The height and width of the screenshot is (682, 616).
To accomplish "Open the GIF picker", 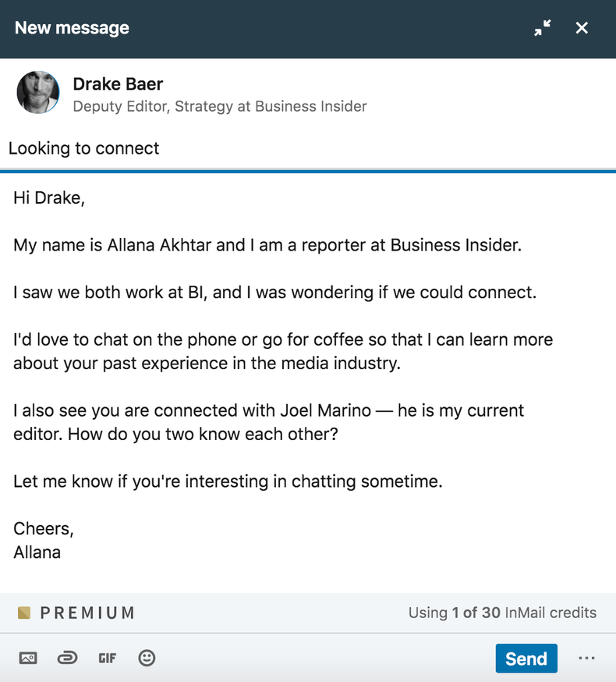I will click(108, 658).
